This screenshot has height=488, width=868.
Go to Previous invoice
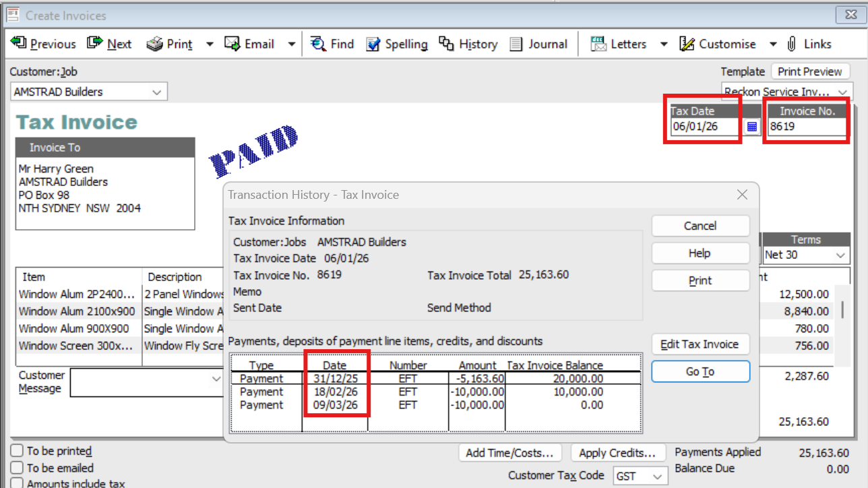[43, 44]
